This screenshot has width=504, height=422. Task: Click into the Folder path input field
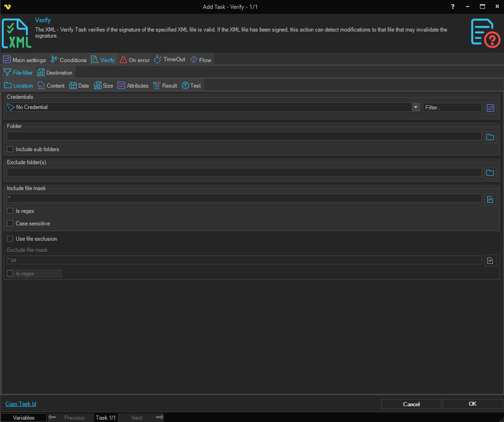[244, 136]
